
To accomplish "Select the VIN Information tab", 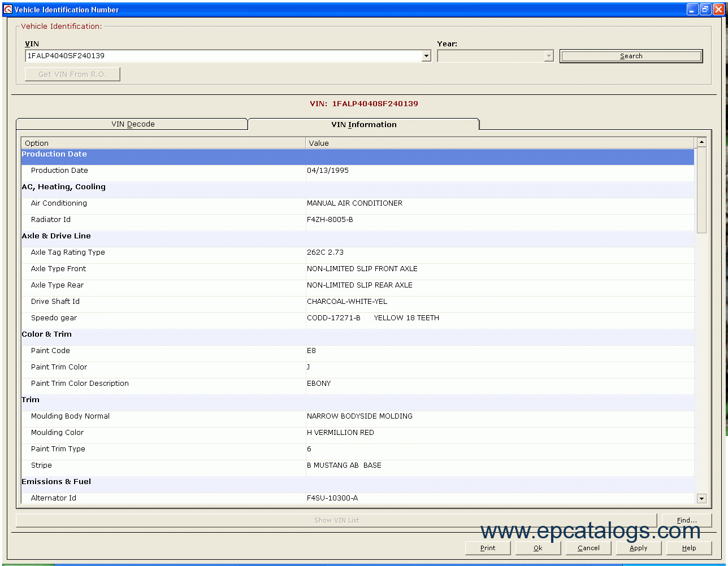I will (363, 124).
